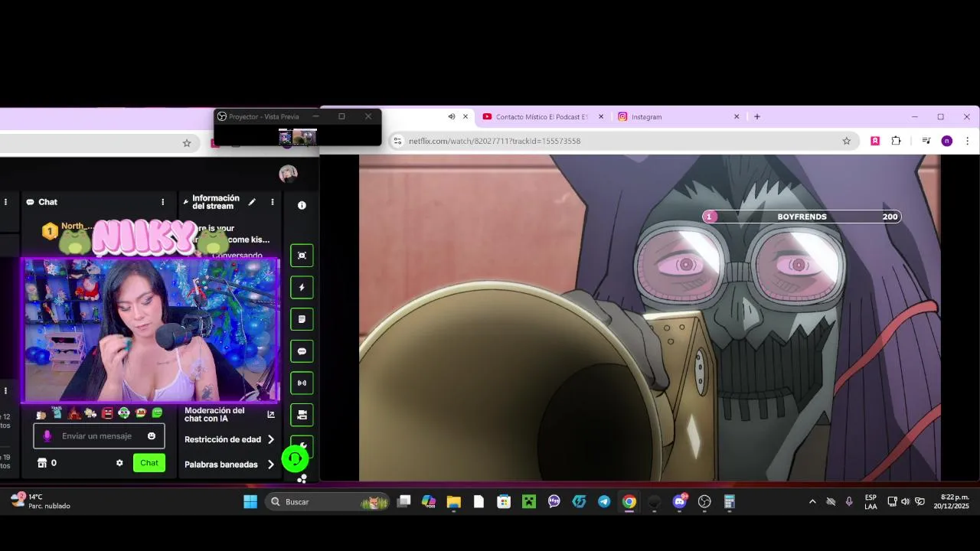Open chat settings gear icon
Screen dimensions: 980x551
tap(119, 463)
